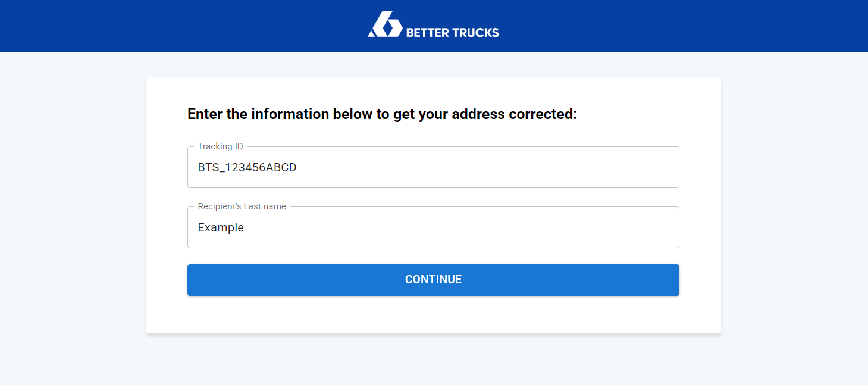Place cursor in BTS_123456ABCD text
Image resolution: width=868 pixels, height=385 pixels.
point(247,168)
